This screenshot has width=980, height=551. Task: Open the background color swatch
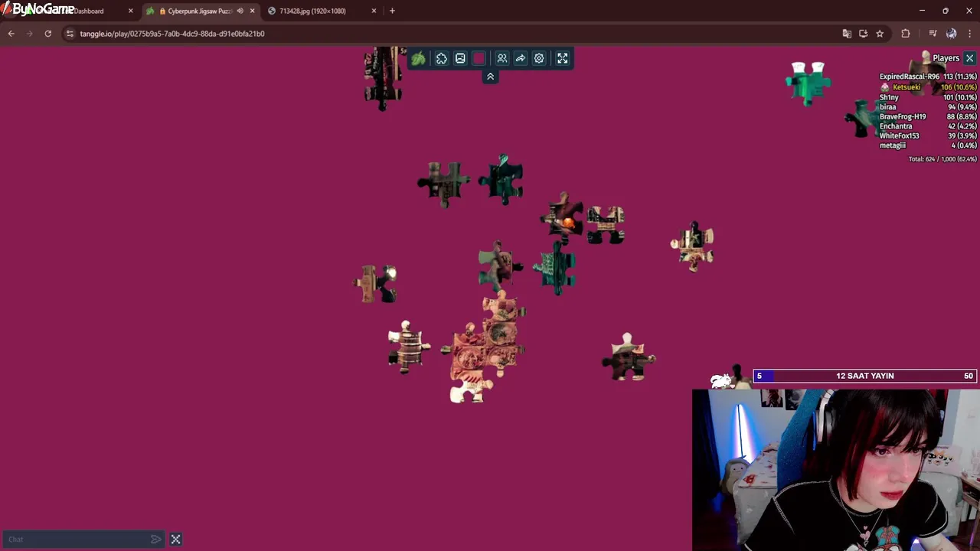pyautogui.click(x=479, y=58)
